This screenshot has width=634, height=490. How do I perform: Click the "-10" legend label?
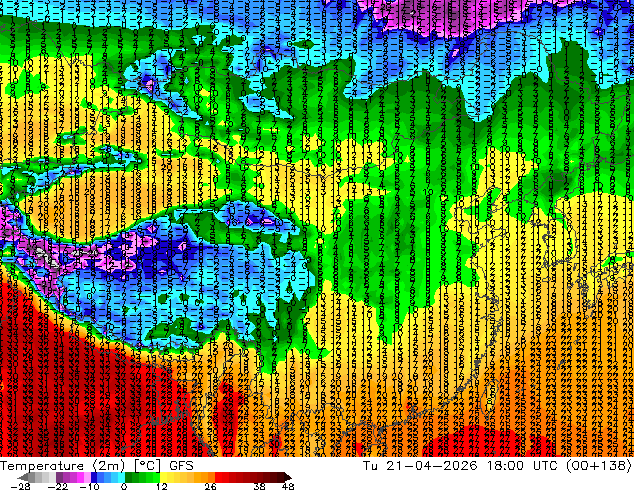click(89, 486)
